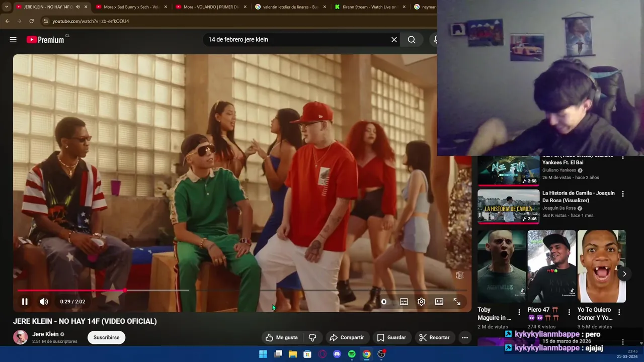Open Opera GX browser from taskbar

pos(323,354)
